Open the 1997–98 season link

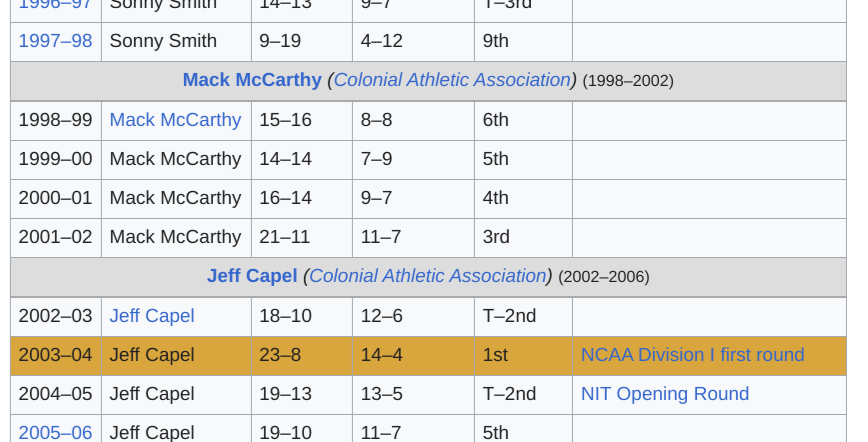55,41
